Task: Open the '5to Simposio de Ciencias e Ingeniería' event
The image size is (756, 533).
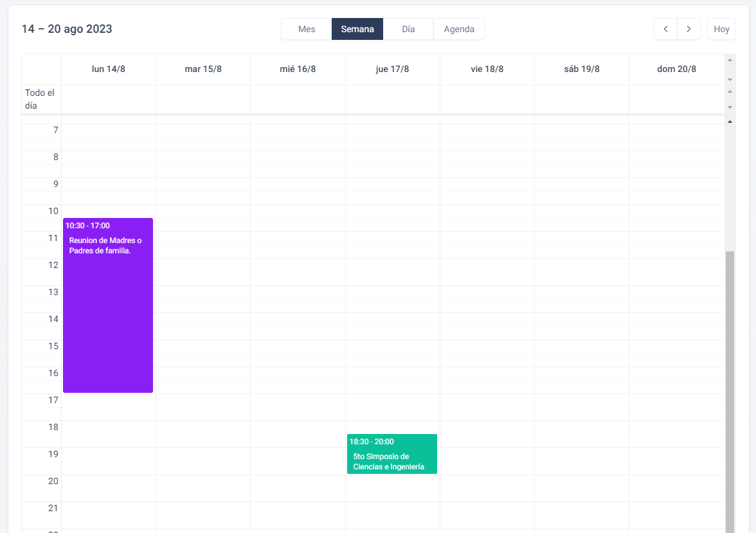Action: coord(392,454)
